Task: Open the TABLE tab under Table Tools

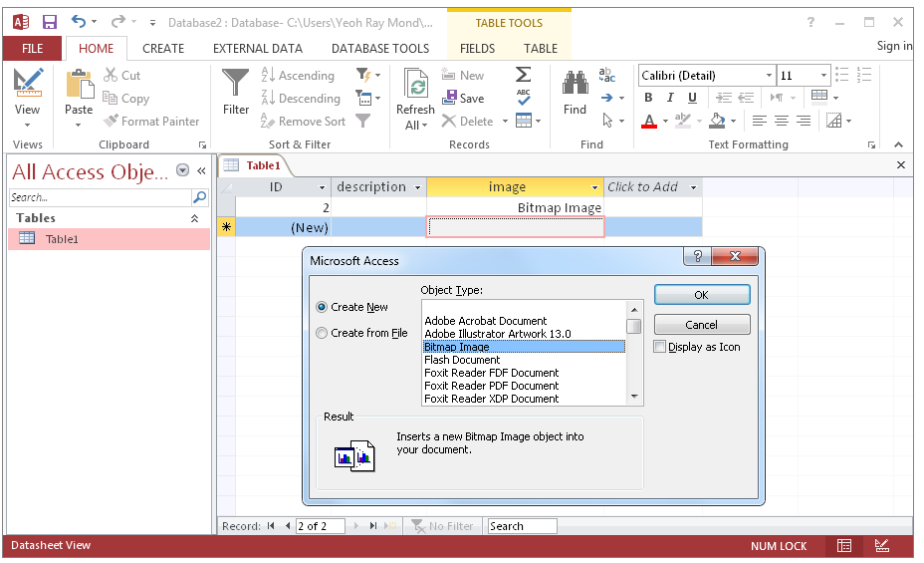Action: (541, 49)
